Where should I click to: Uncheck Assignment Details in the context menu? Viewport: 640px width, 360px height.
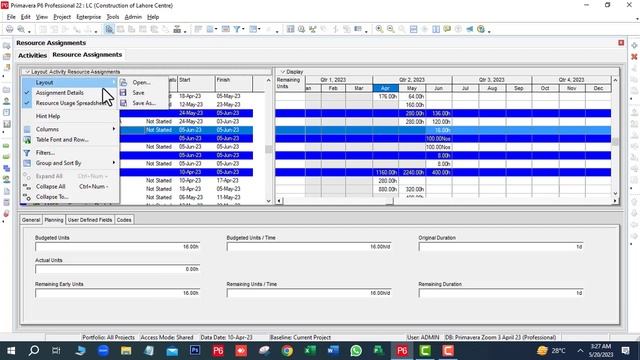tap(59, 93)
